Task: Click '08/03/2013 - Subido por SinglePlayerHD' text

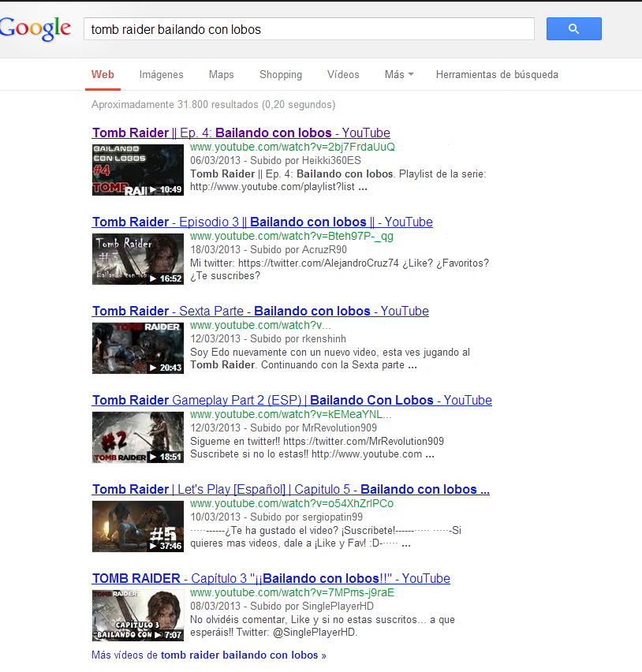Action: (282, 607)
